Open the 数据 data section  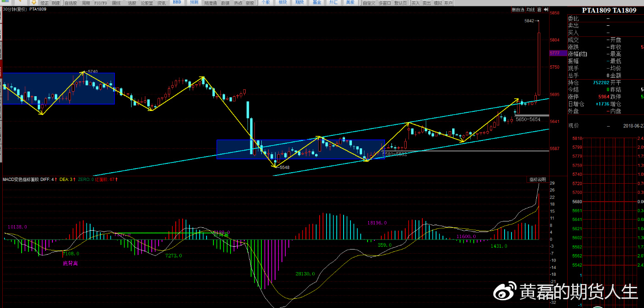225,3
